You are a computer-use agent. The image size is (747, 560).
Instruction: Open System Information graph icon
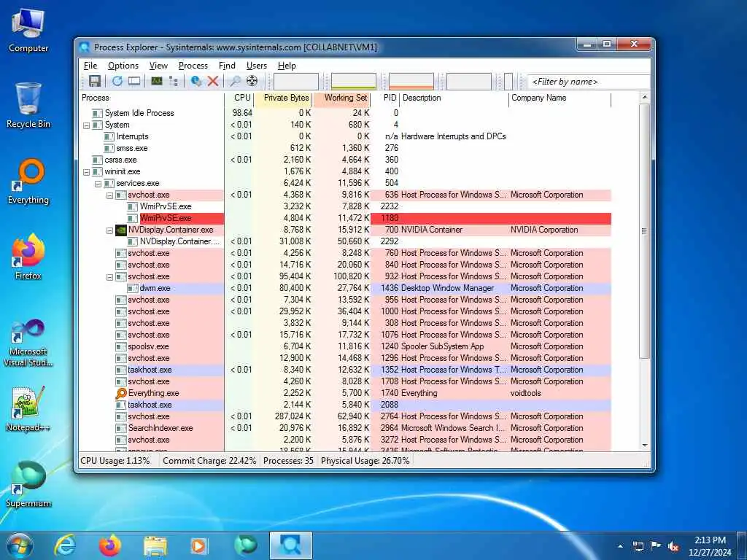157,82
